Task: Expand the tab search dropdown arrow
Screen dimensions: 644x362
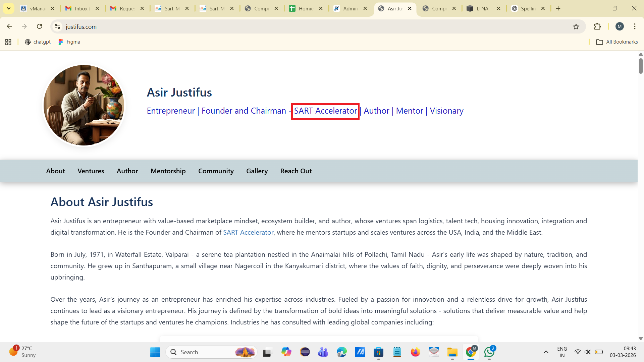Action: pyautogui.click(x=9, y=8)
